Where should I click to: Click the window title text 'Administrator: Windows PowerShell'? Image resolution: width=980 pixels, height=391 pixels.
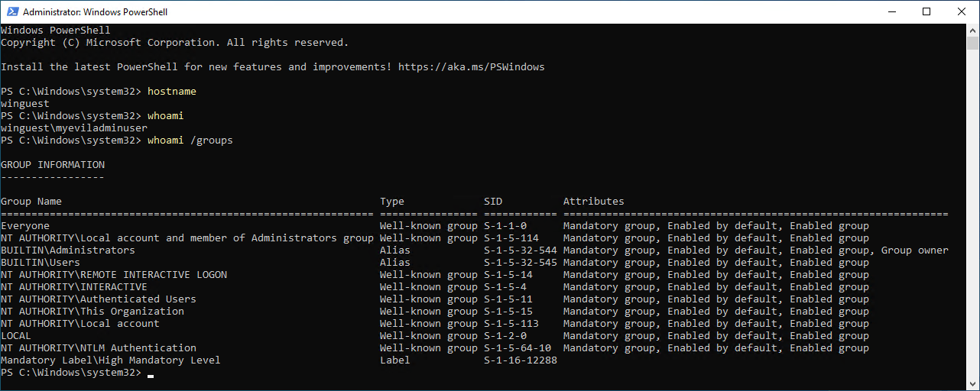tap(96, 12)
